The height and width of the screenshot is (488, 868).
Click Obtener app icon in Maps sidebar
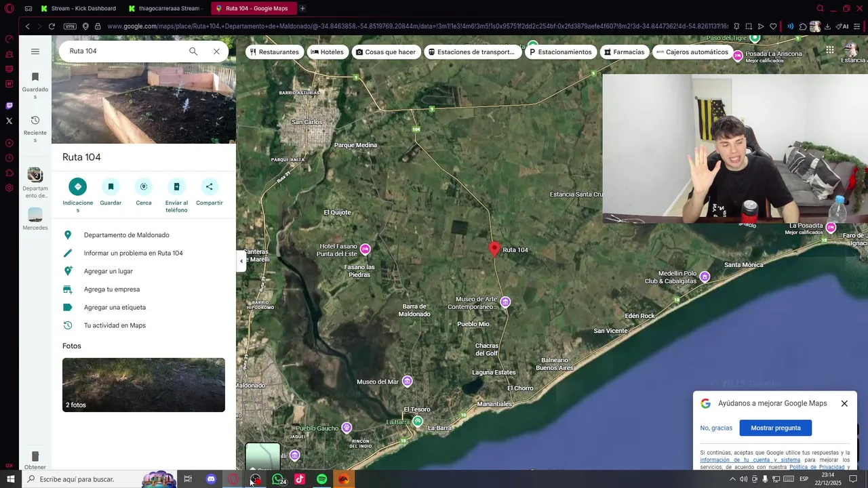(x=35, y=460)
